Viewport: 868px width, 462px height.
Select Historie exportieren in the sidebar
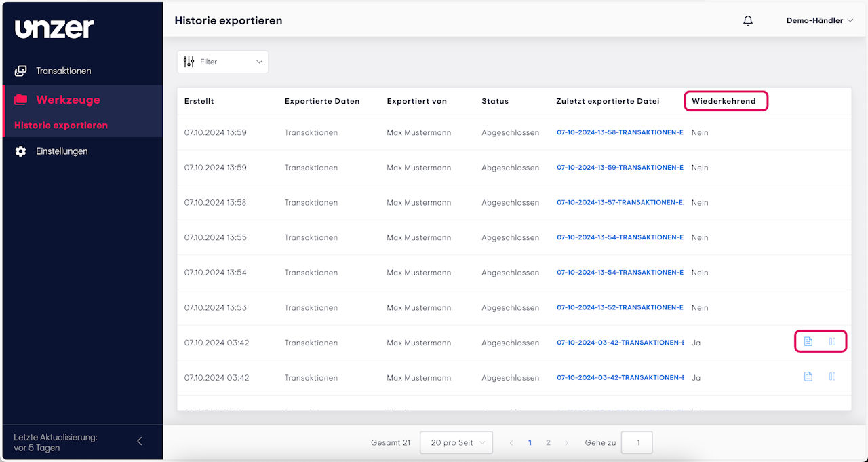[61, 126]
